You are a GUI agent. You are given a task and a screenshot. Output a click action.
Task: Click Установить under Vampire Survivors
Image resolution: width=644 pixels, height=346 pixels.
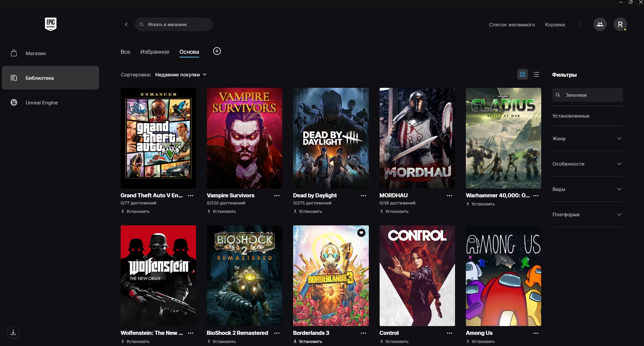221,212
